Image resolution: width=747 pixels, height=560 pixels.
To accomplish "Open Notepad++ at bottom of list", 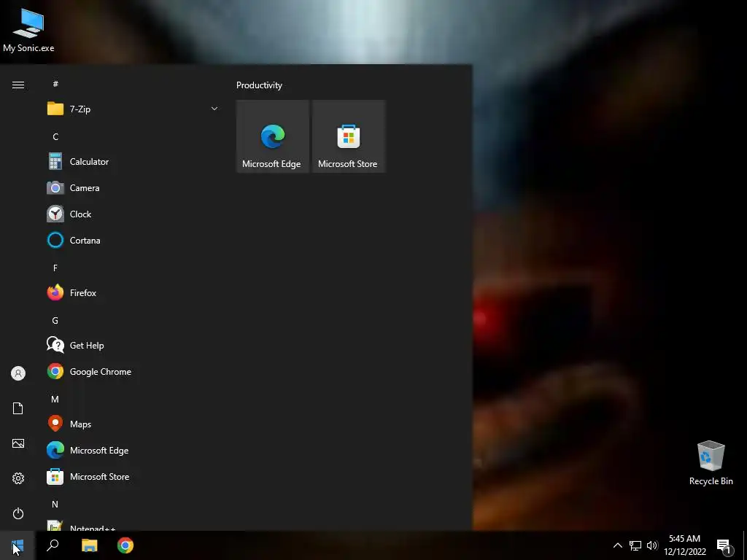I will coord(133,525).
